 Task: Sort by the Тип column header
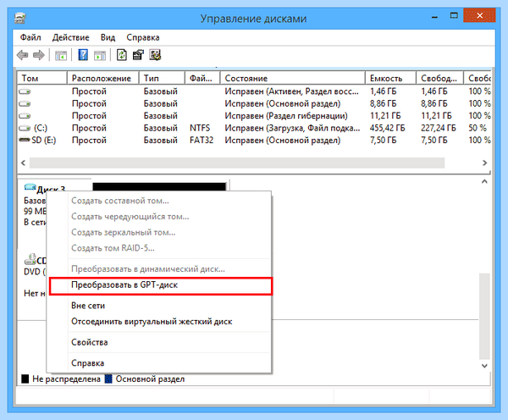tap(162, 78)
